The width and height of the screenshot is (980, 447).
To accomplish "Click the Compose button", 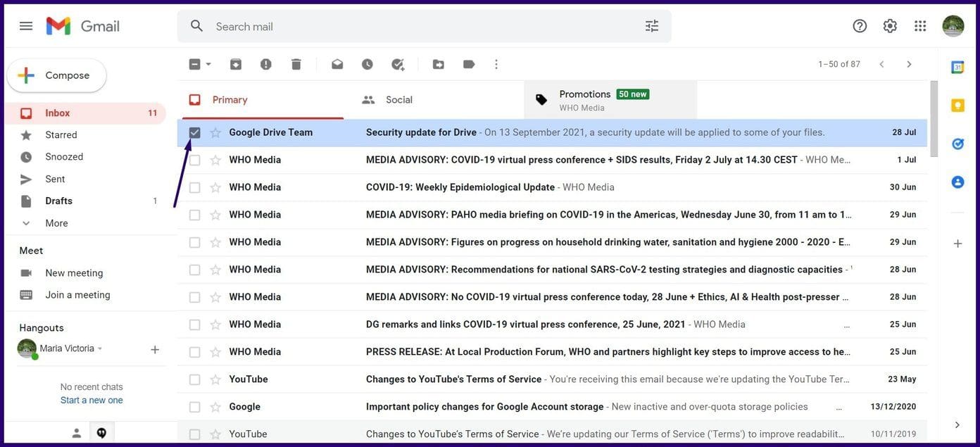I will (x=56, y=75).
